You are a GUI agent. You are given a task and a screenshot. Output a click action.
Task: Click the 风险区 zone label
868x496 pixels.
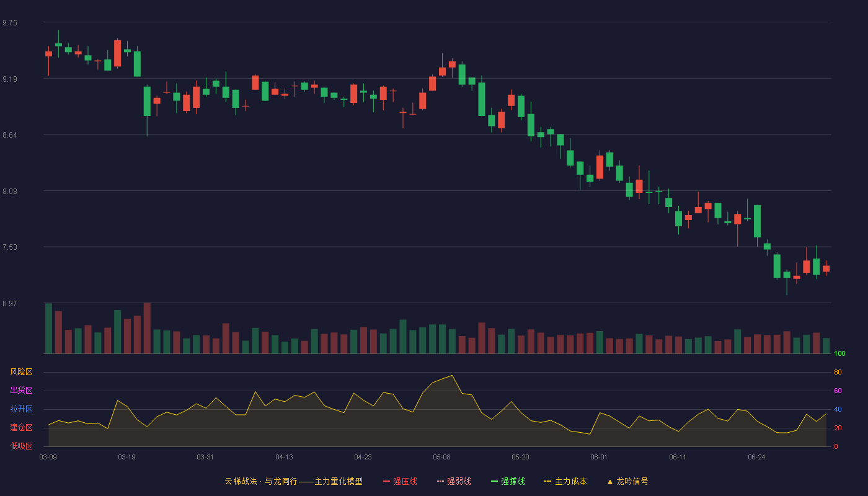pyautogui.click(x=21, y=372)
